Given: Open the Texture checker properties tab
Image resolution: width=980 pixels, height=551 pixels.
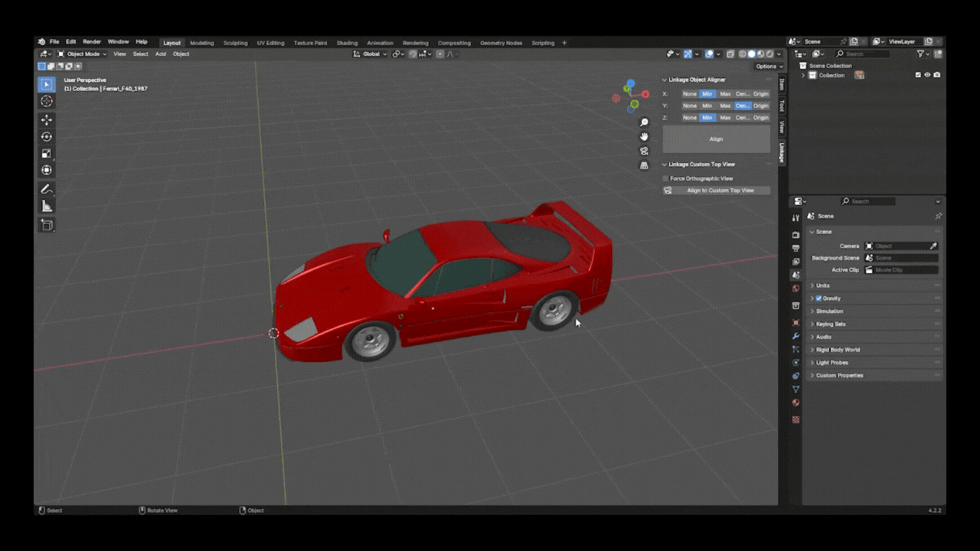Looking at the screenshot, I should (795, 419).
